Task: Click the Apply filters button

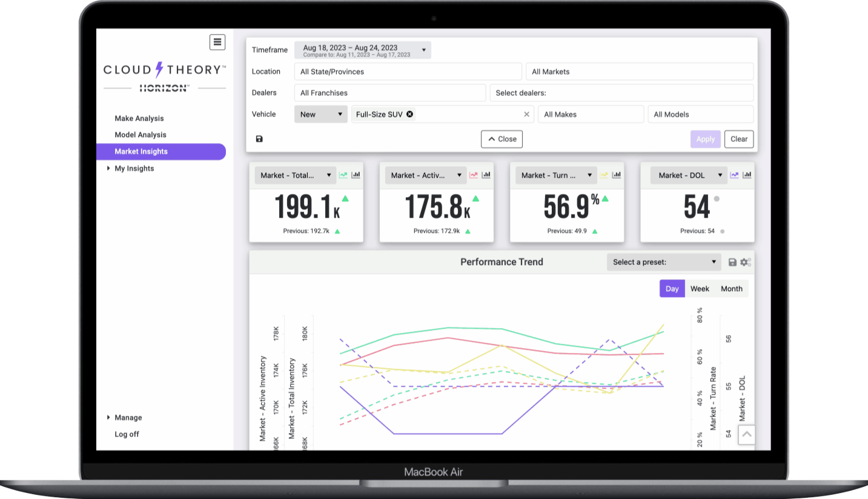Action: [706, 139]
